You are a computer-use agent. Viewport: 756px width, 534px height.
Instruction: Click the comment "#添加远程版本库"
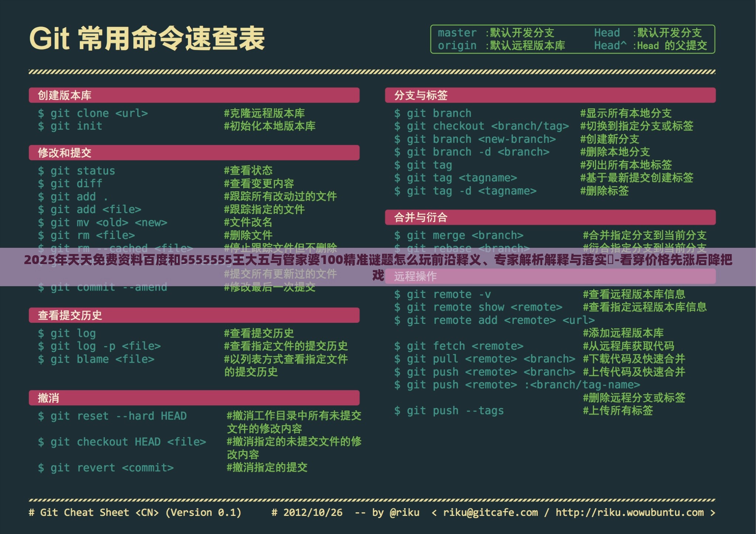[x=623, y=333]
